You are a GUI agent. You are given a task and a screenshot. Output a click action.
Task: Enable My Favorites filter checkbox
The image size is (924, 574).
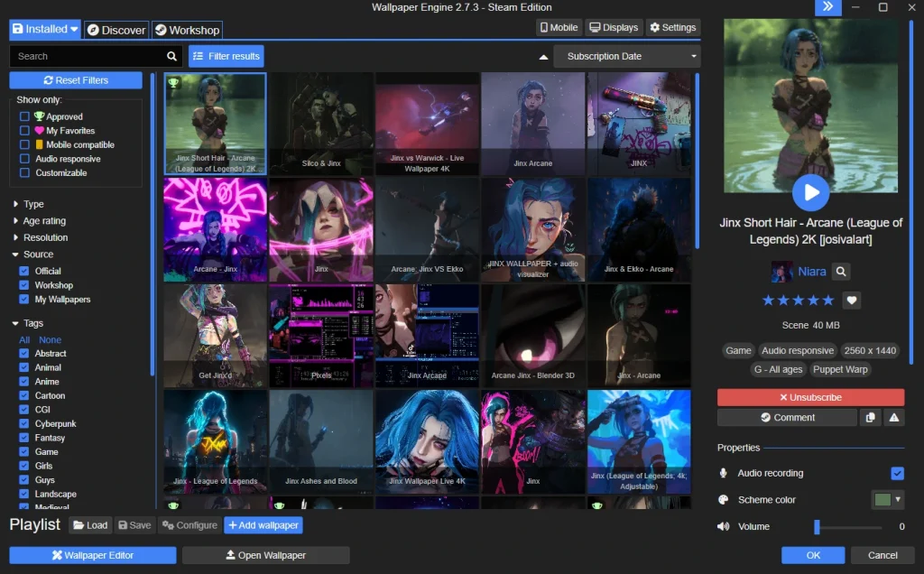[x=24, y=130]
